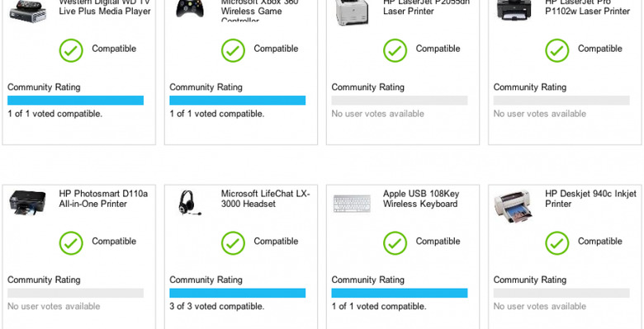The width and height of the screenshot is (644, 329).
Task: Click the WD TV Live Plus rating bar
Action: 76,100
